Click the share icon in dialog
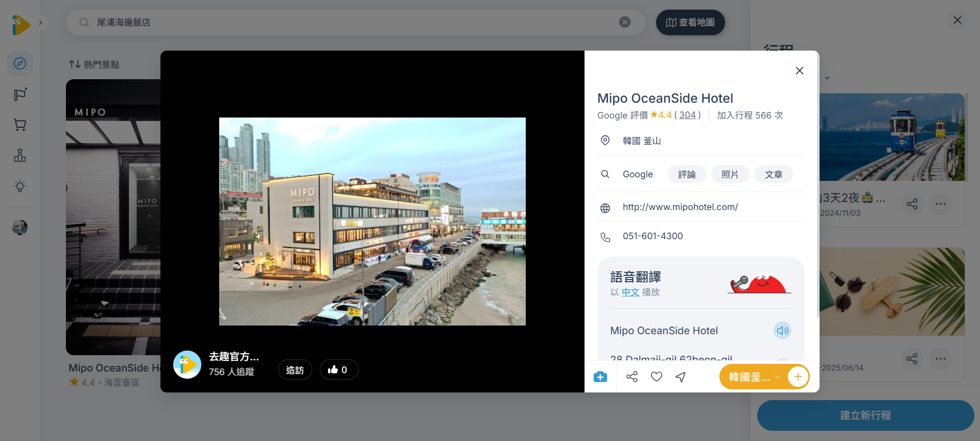This screenshot has height=441, width=980. pos(632,377)
